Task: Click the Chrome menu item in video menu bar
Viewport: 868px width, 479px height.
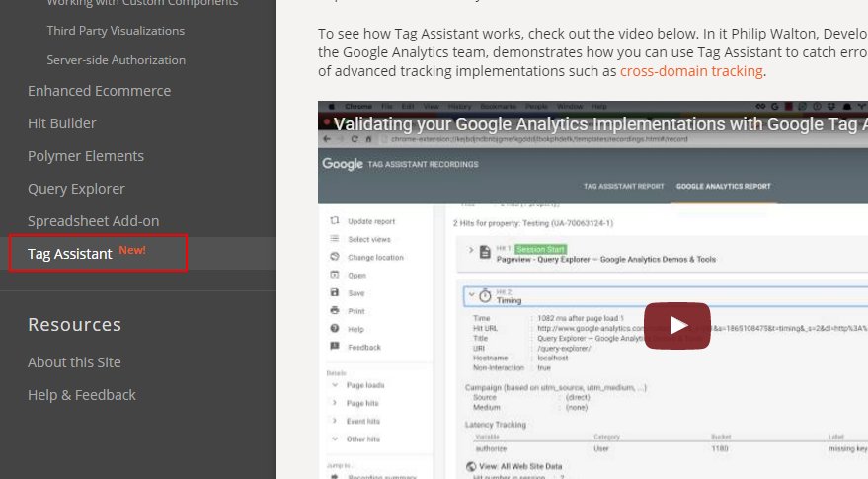Action: click(358, 106)
